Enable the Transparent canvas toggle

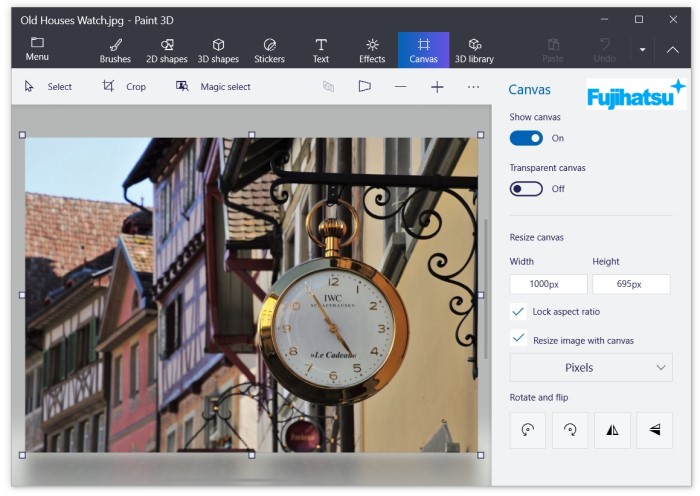[x=526, y=188]
